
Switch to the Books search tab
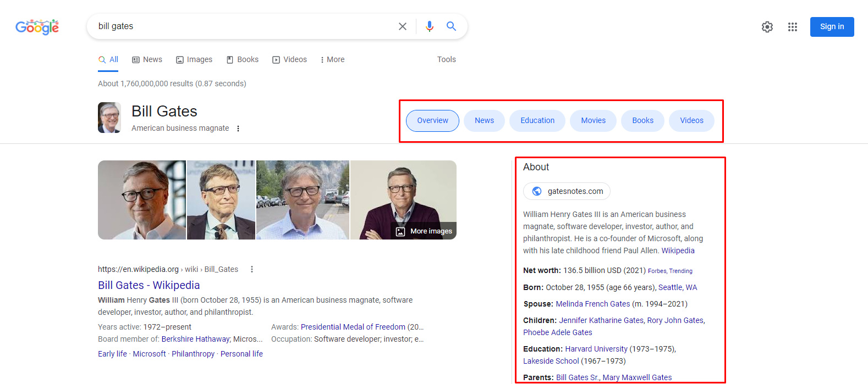click(x=243, y=59)
